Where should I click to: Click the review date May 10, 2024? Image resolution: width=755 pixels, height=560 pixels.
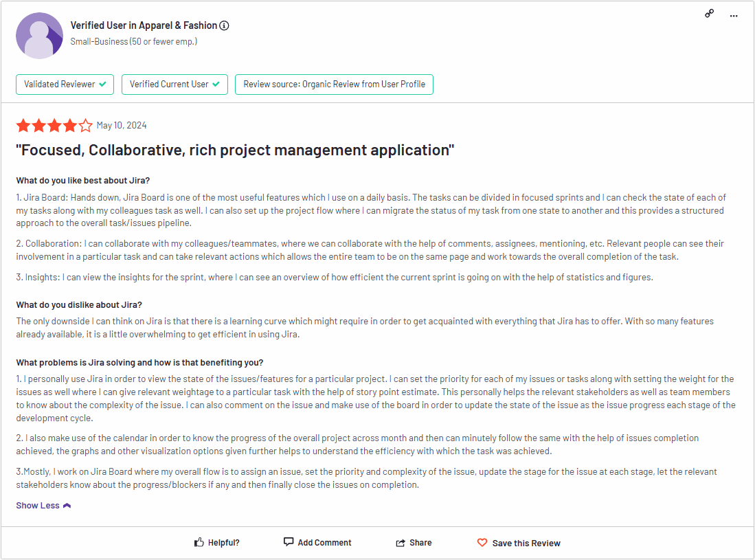(x=122, y=125)
